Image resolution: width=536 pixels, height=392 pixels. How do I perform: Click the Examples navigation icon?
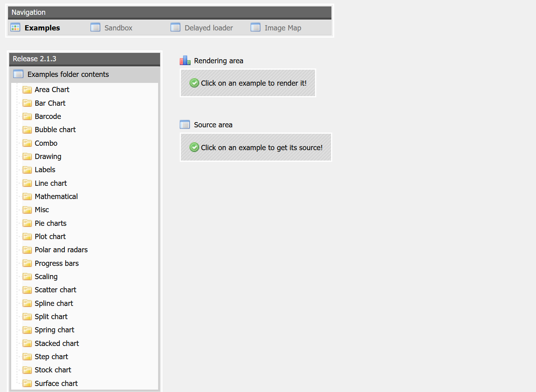[15, 28]
